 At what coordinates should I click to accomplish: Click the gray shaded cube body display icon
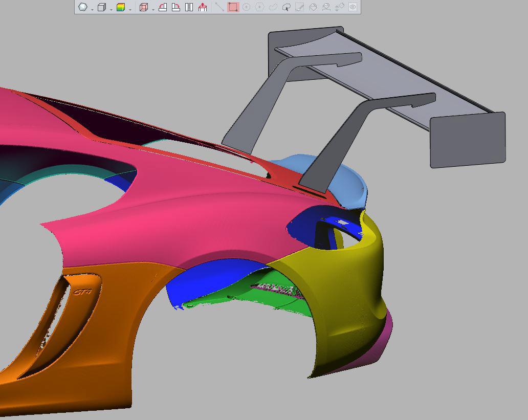[x=102, y=7]
